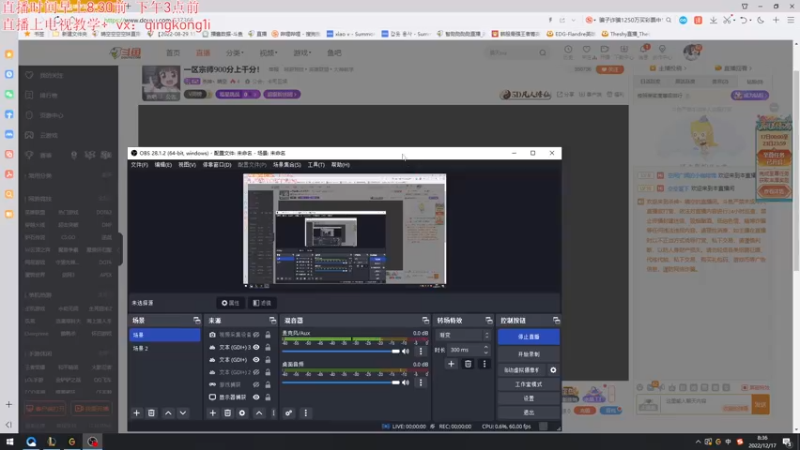This screenshot has width=800, height=450.
Task: Move the selected scene down
Action: (x=183, y=413)
